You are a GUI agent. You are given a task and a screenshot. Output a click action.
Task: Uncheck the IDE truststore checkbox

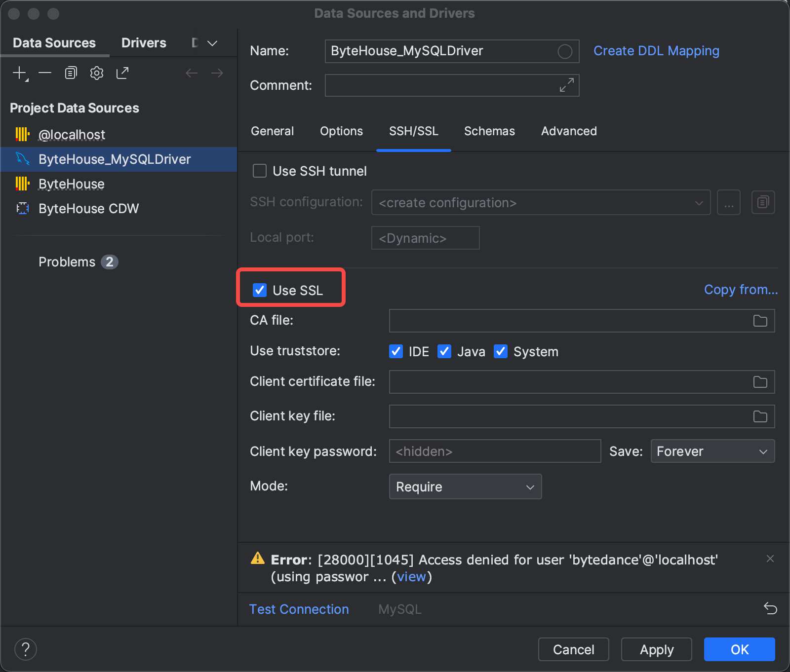pyautogui.click(x=396, y=351)
